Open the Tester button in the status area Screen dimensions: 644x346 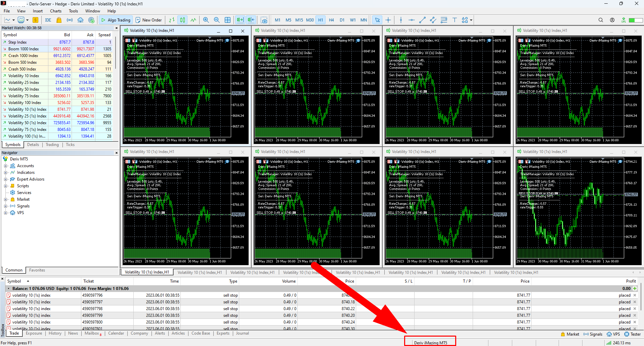click(633, 334)
